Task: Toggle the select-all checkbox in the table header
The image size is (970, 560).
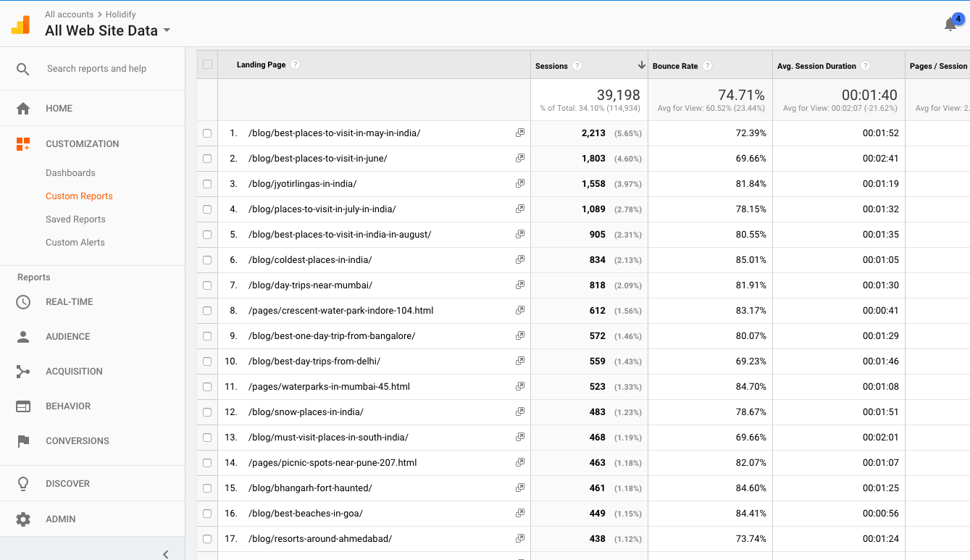Action: (208, 64)
